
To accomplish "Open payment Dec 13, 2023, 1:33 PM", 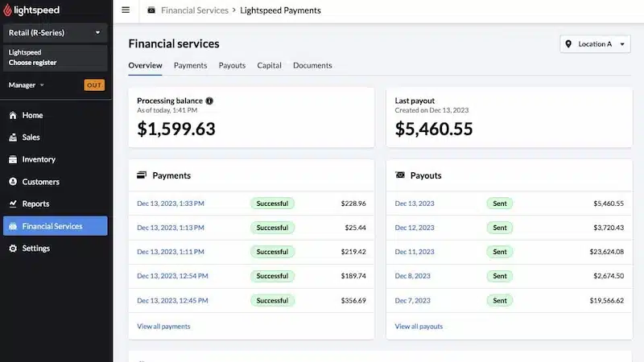I will 171,204.
